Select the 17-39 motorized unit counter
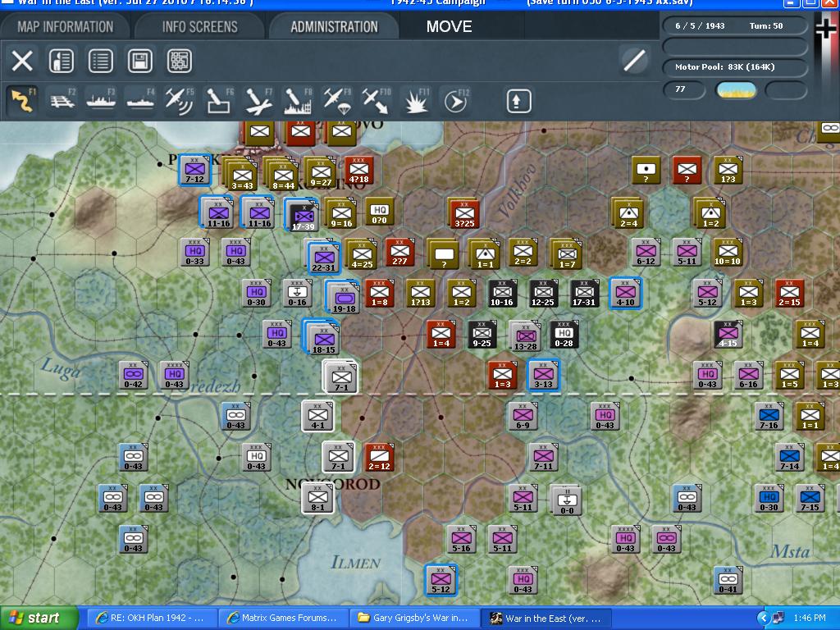The width and height of the screenshot is (840, 630). (304, 215)
